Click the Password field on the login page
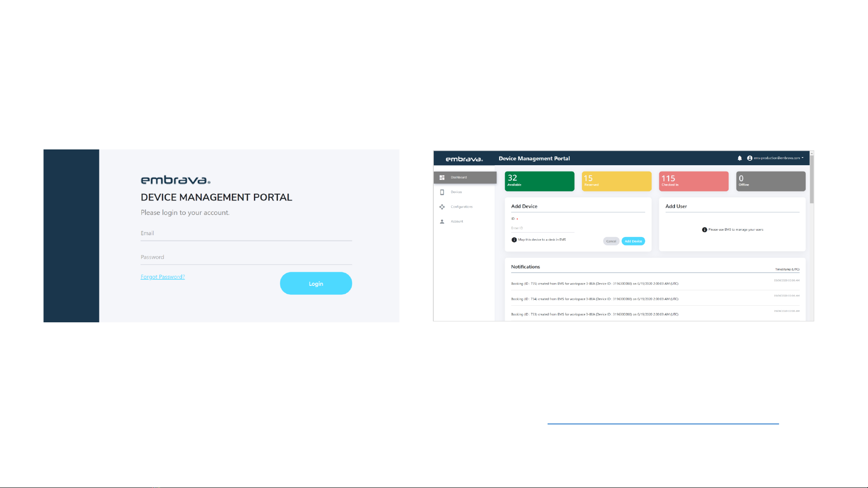This screenshot has height=488, width=868. click(246, 258)
